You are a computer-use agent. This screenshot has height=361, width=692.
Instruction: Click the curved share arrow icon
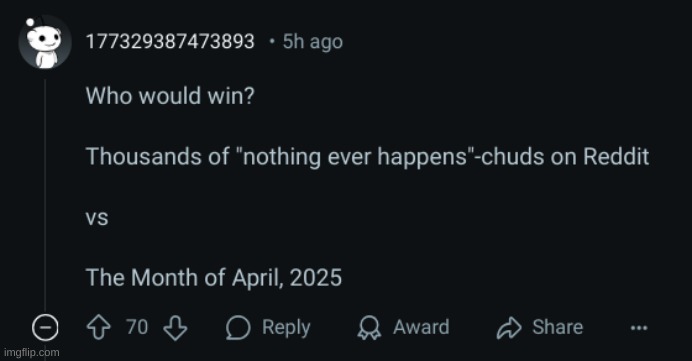point(509,328)
